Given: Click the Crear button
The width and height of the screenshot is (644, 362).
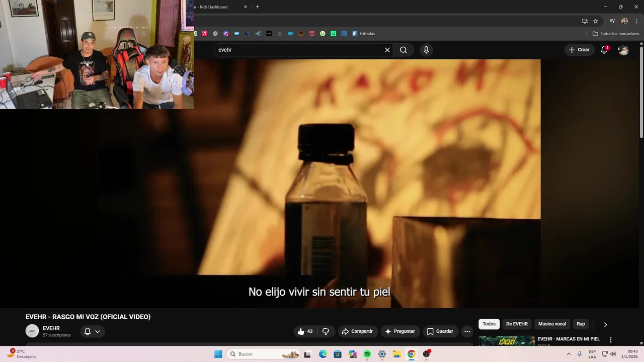Looking at the screenshot, I should (x=579, y=50).
